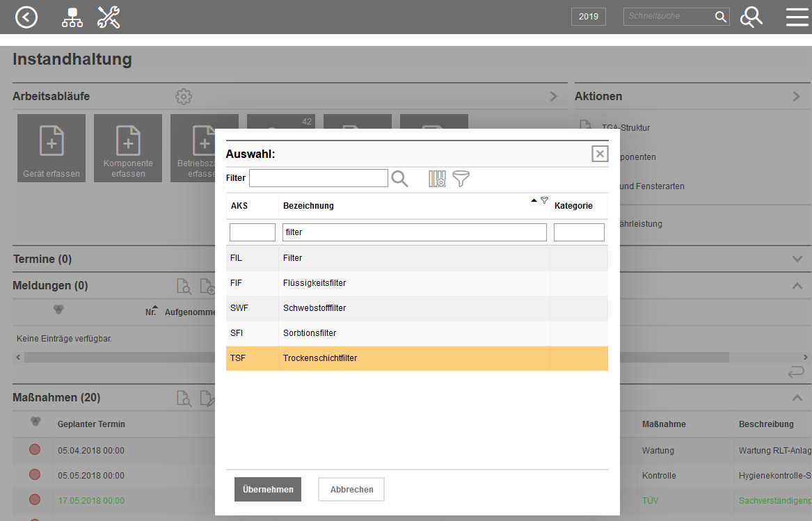The height and width of the screenshot is (521, 812).
Task: Select the Schwebstofffilter row
Action: tap(417, 308)
